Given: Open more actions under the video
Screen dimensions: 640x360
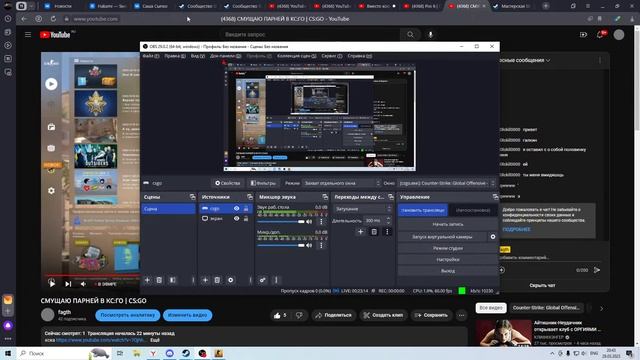Looking at the screenshot, I should (461, 315).
